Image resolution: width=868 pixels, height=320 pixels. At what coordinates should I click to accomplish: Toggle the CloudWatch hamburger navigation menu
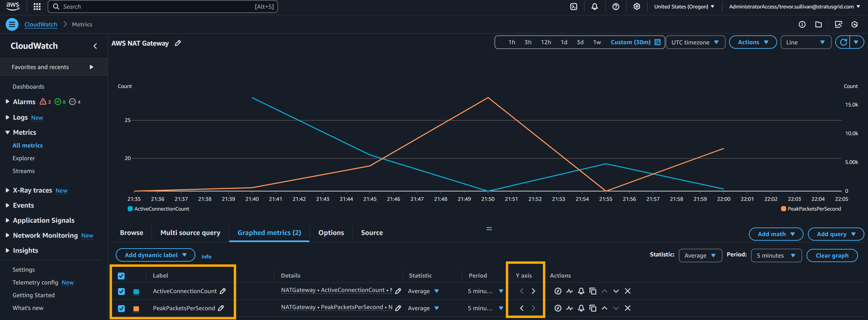tap(12, 24)
